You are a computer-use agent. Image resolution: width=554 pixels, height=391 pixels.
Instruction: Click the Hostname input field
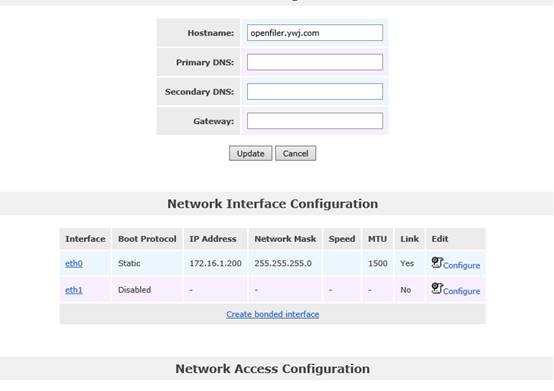[314, 32]
